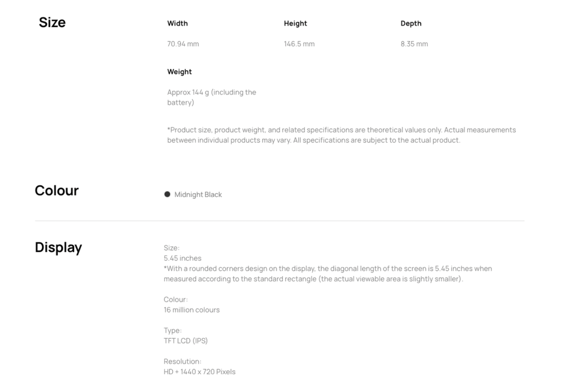Click the 146.5 mm height value
Screen dimensions: 570x392
point(299,44)
